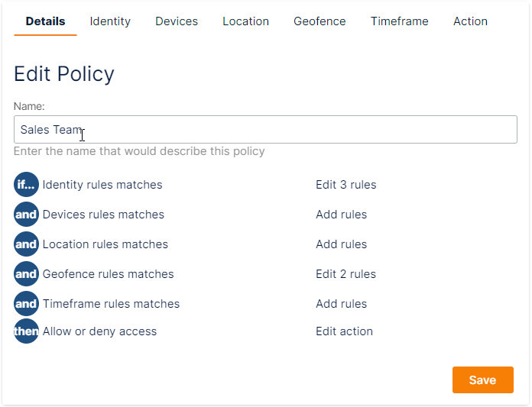This screenshot has width=532, height=407.
Task: Open Edit 2 rules for Geofence
Action: [x=345, y=274]
